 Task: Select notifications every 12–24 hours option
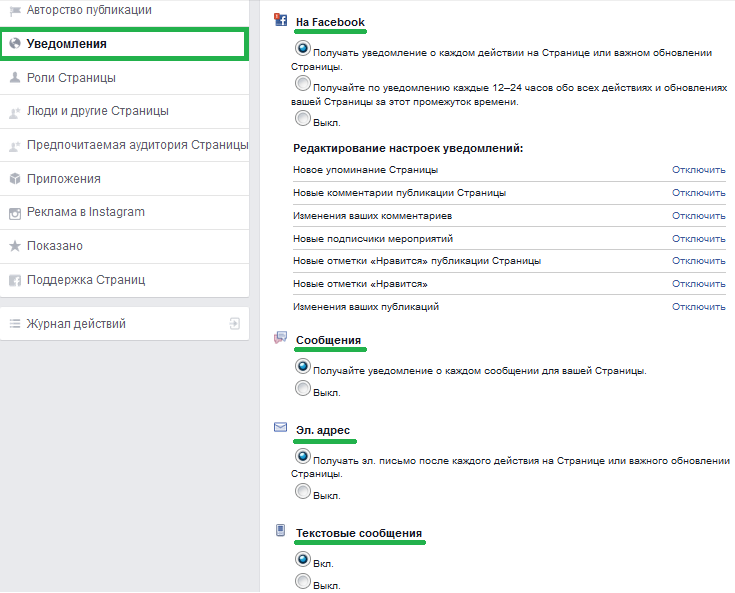click(x=303, y=83)
